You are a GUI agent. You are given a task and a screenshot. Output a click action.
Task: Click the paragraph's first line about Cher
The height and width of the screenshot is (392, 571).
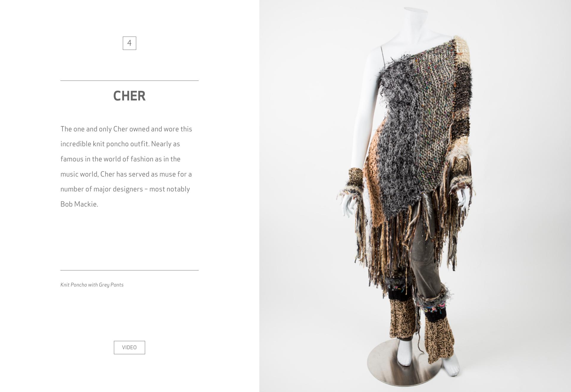126,129
